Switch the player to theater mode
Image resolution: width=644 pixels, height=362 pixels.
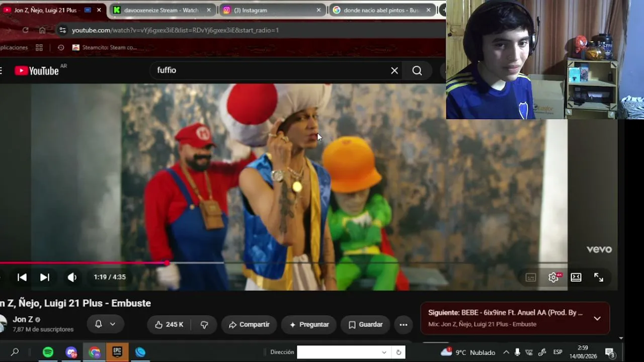coord(576,277)
